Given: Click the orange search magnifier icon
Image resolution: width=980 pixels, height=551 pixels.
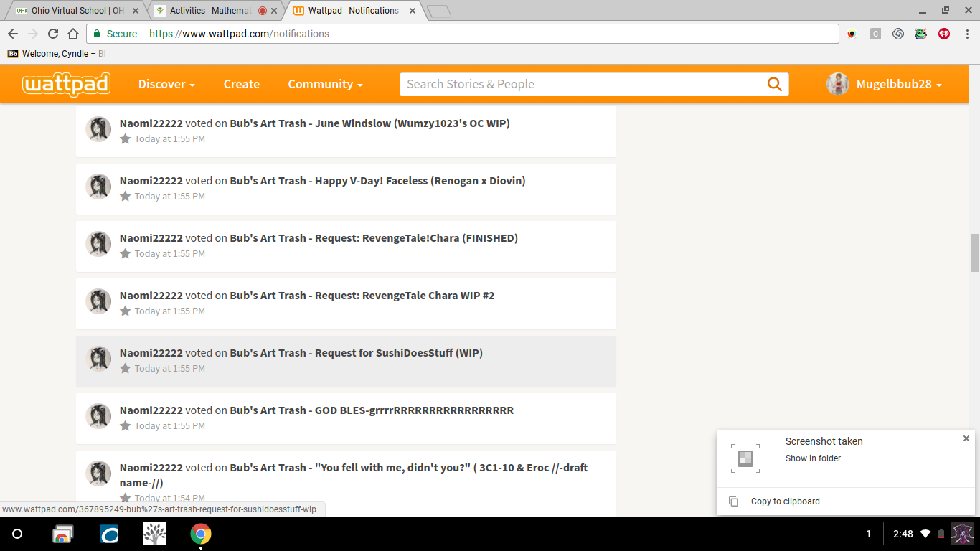Looking at the screenshot, I should 774,84.
